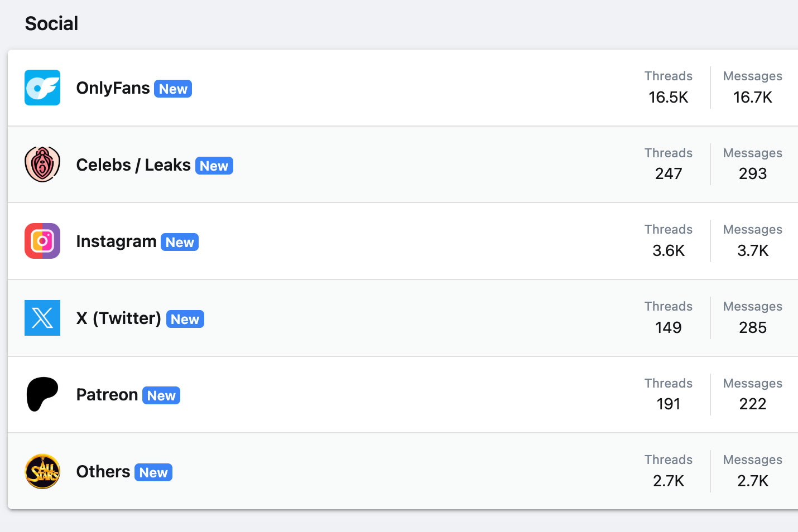This screenshot has height=532, width=798.
Task: Open the Instagram forum title
Action: [116, 241]
